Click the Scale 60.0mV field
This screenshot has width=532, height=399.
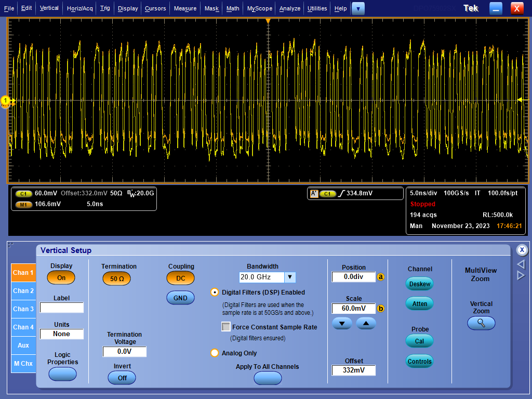coord(353,309)
